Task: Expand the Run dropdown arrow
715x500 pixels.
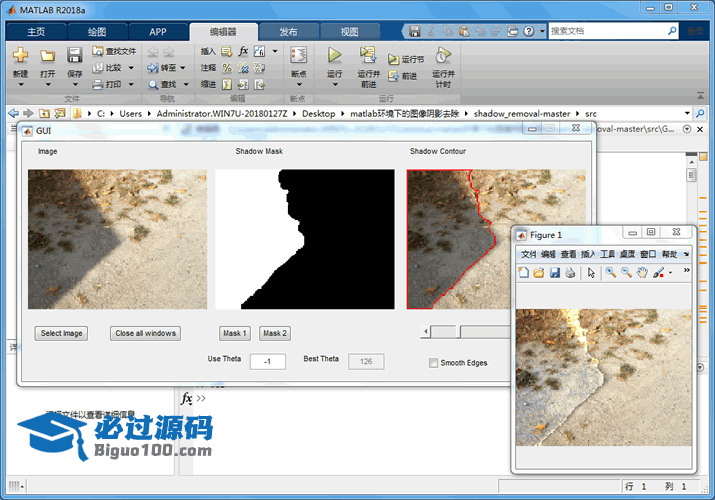Action: click(335, 84)
